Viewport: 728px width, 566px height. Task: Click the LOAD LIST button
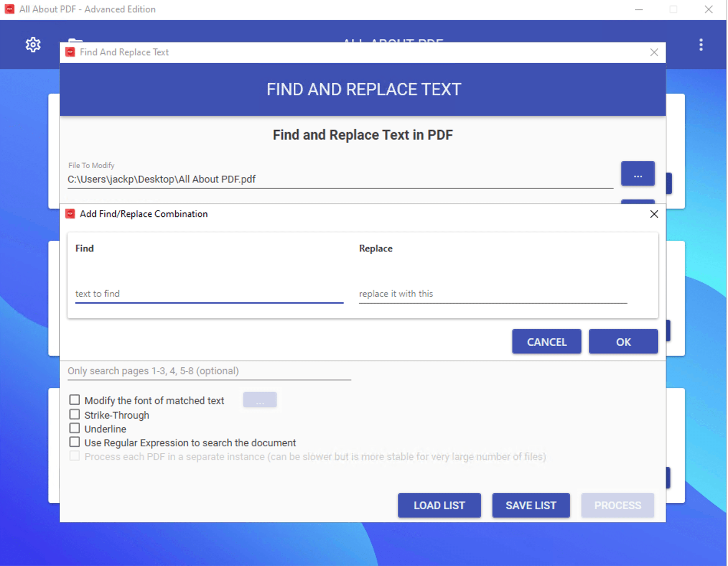[x=439, y=505]
